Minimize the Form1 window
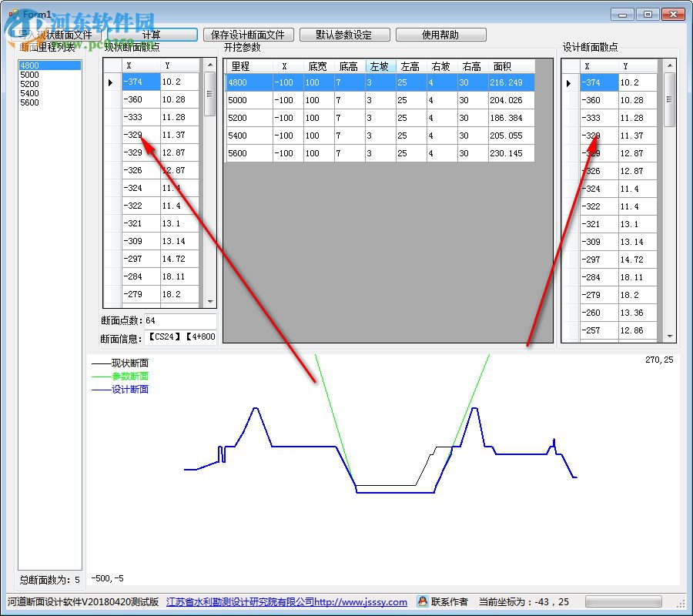 click(x=623, y=15)
